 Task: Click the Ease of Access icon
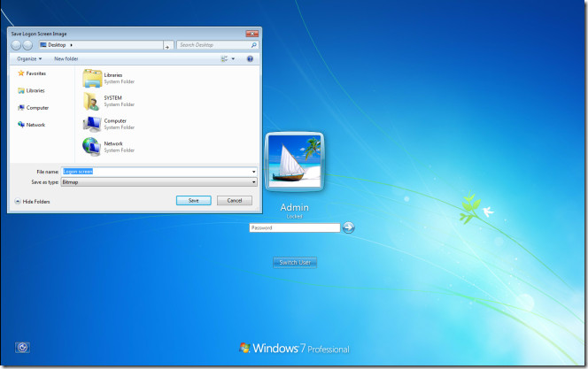click(x=22, y=348)
